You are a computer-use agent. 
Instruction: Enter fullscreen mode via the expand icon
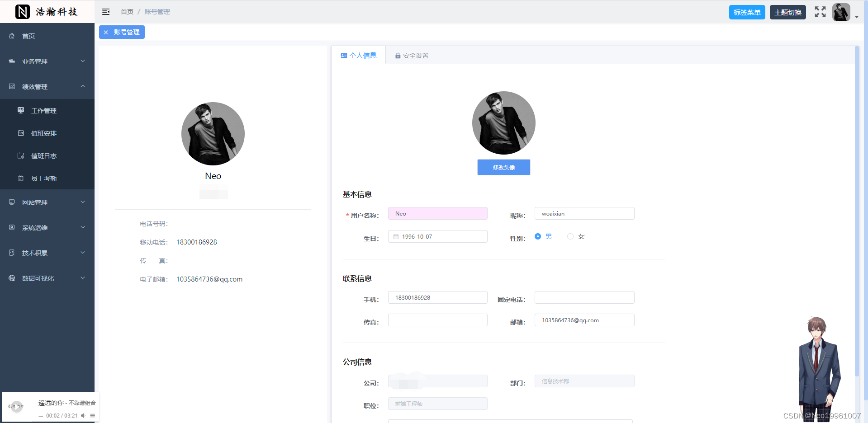pyautogui.click(x=820, y=12)
